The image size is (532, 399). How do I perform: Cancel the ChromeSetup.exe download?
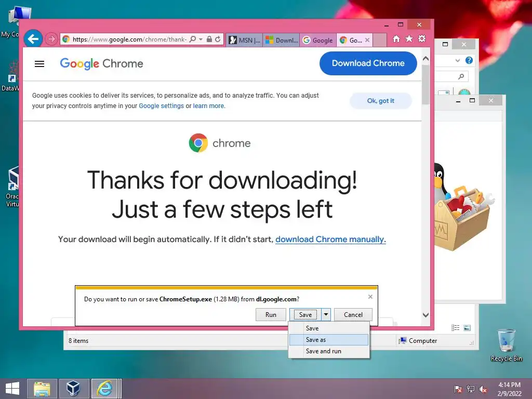tap(353, 314)
